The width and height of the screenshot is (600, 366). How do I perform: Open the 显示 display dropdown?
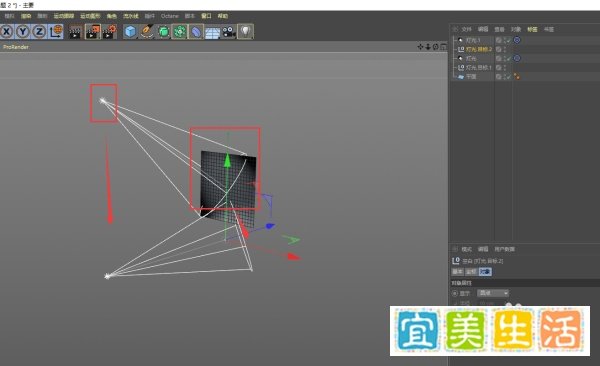click(493, 293)
